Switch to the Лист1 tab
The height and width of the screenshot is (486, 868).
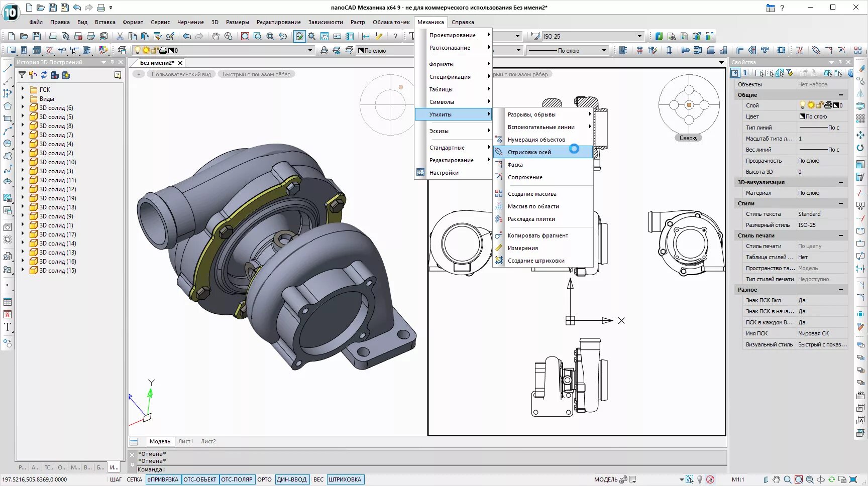point(185,441)
